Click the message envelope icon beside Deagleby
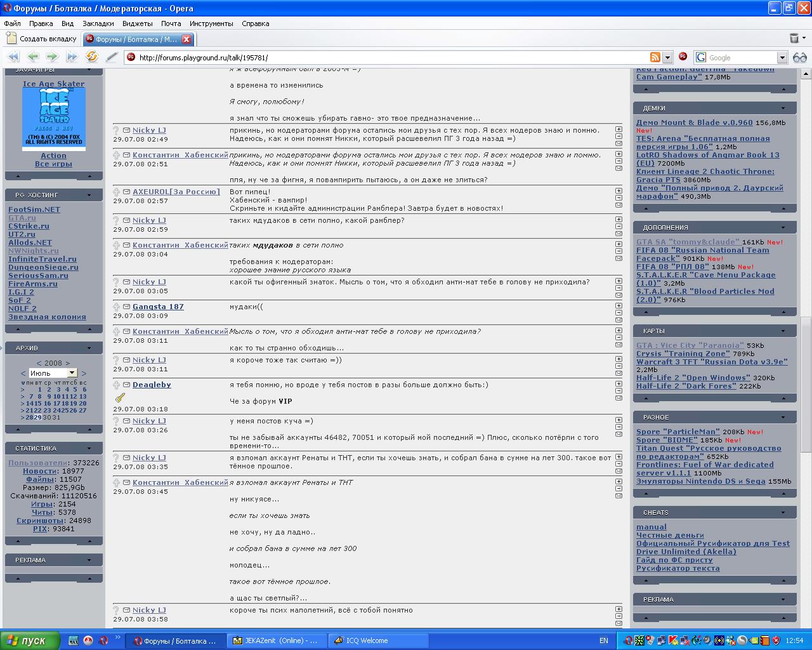The width and height of the screenshot is (812, 650). tap(126, 385)
